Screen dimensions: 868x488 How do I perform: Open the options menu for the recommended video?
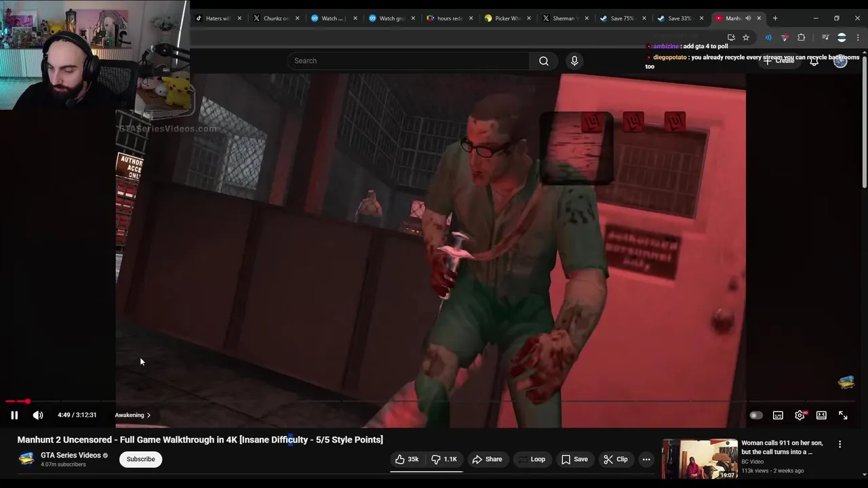point(840,445)
